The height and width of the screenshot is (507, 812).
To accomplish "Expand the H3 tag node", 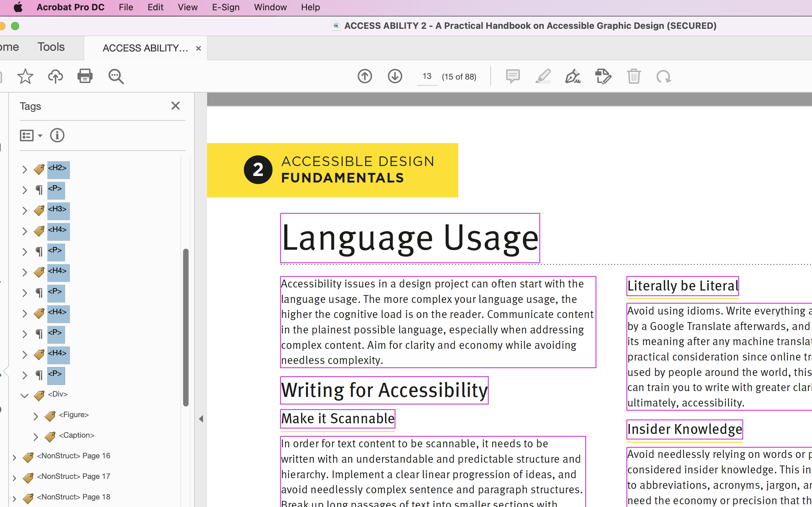I will click(24, 210).
